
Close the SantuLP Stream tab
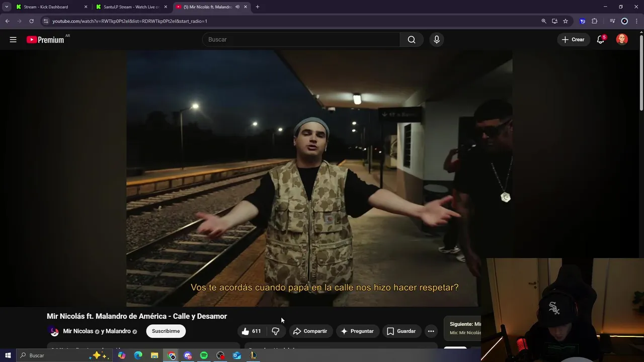pyautogui.click(x=166, y=7)
